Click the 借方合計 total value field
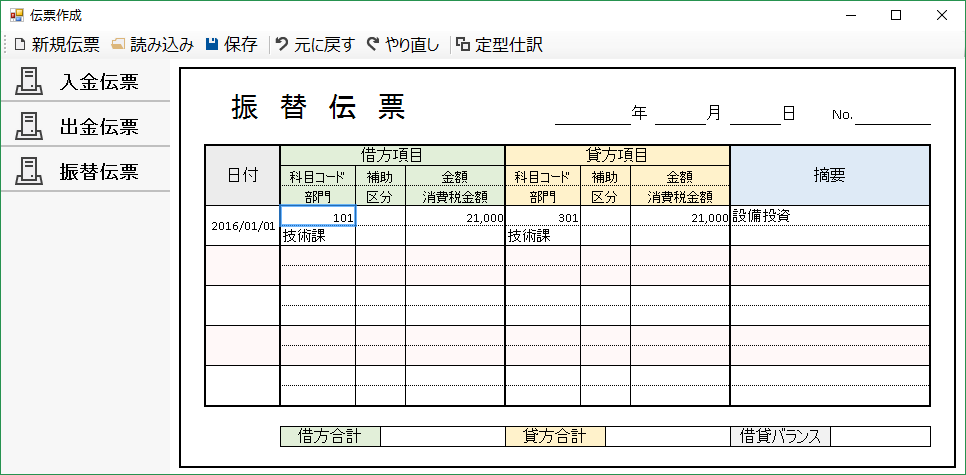Screen dimensions: 966x475 (x=442, y=436)
